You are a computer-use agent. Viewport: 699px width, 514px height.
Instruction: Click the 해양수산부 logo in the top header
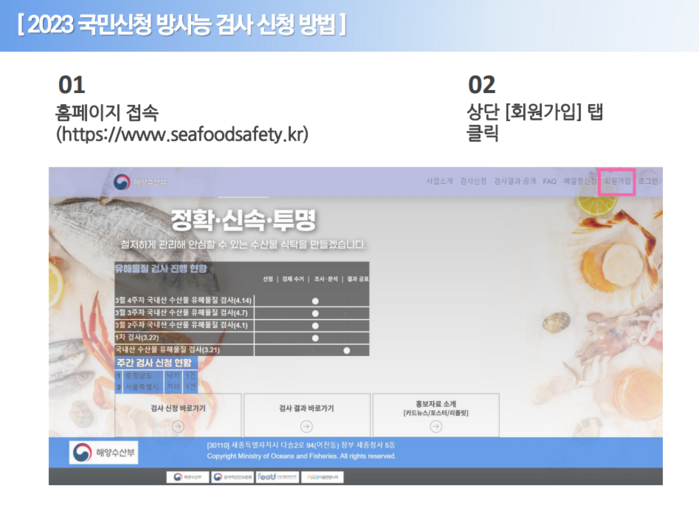(x=140, y=182)
